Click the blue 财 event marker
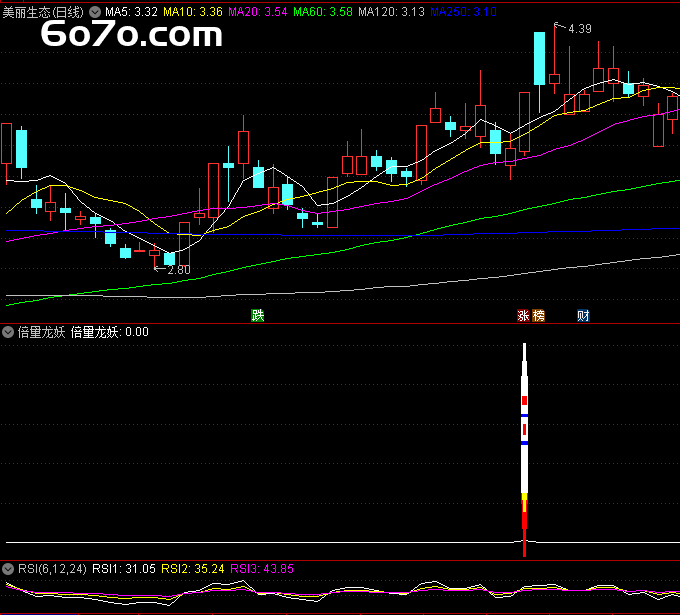680x615 pixels. pos(583,315)
